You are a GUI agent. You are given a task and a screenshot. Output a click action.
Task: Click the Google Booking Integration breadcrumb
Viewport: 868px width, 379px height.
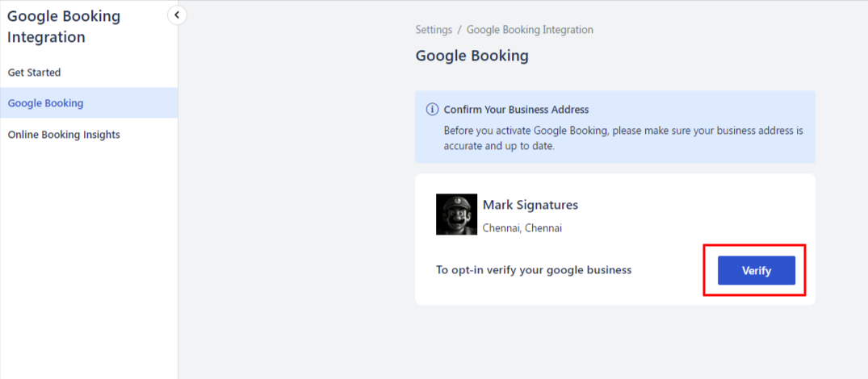pyautogui.click(x=530, y=30)
